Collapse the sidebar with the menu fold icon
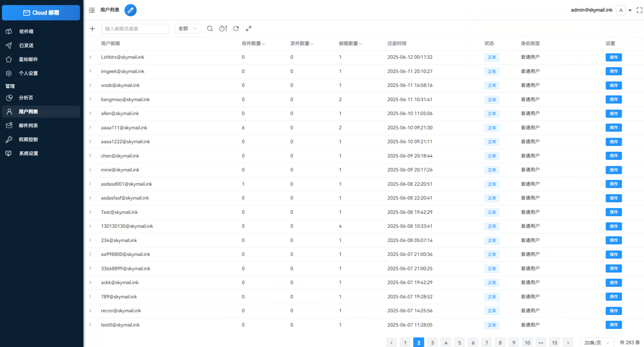Screen dimensions: 644x347 point(92,10)
